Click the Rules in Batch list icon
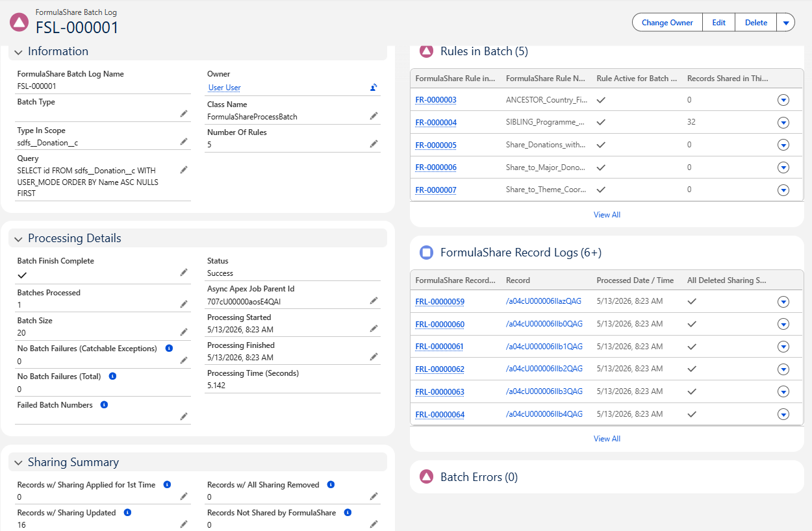Viewport: 812px width, 531px height. (x=426, y=51)
